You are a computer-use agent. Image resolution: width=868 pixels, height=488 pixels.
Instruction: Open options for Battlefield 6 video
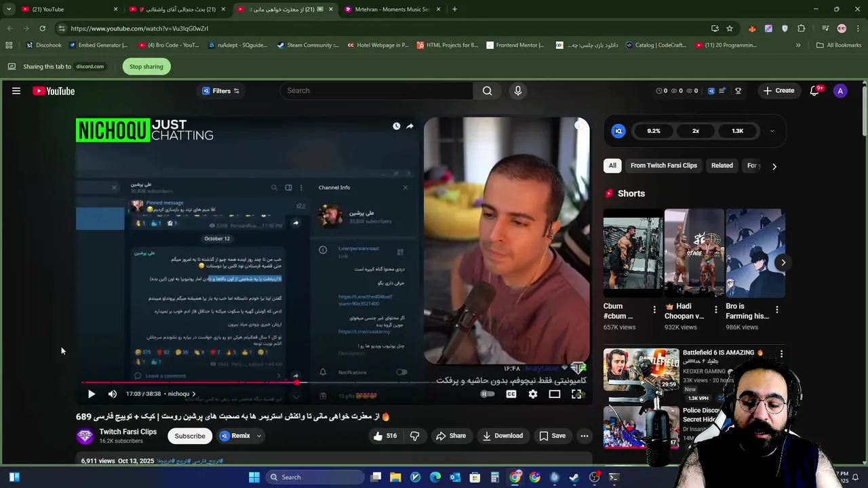(781, 354)
